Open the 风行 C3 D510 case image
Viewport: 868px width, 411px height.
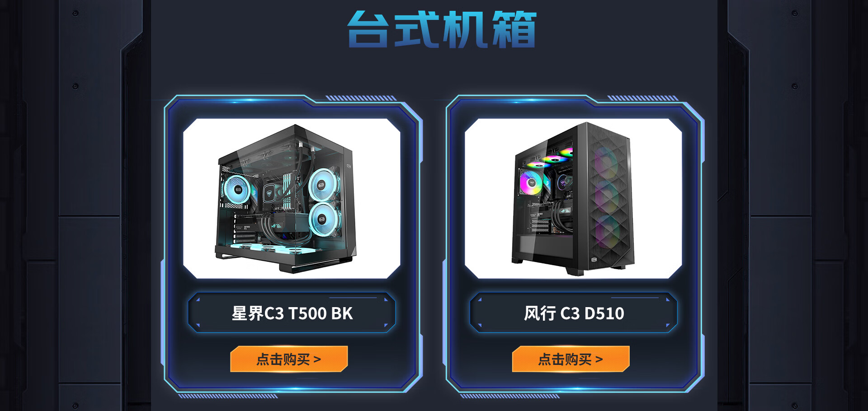(573, 199)
